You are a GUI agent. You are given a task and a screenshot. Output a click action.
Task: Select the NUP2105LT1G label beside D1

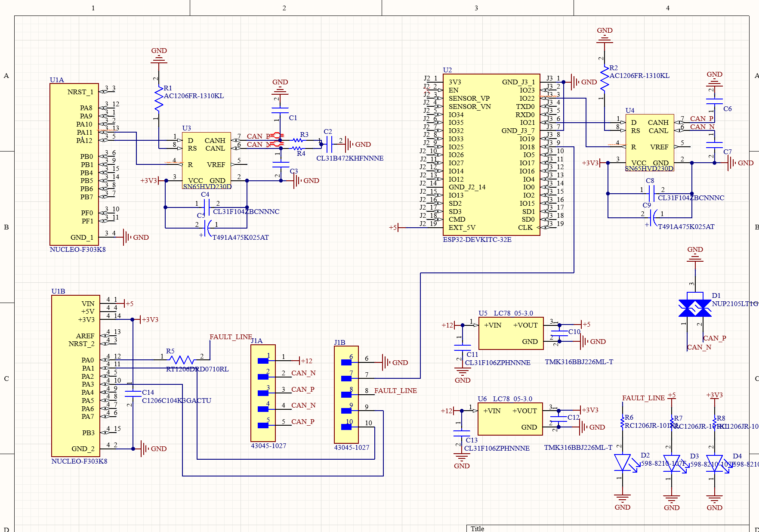tap(735, 304)
